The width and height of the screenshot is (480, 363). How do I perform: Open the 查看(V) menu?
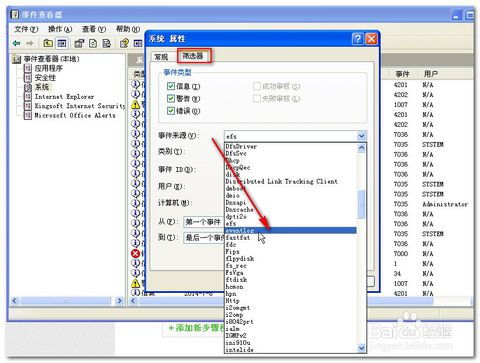(94, 29)
